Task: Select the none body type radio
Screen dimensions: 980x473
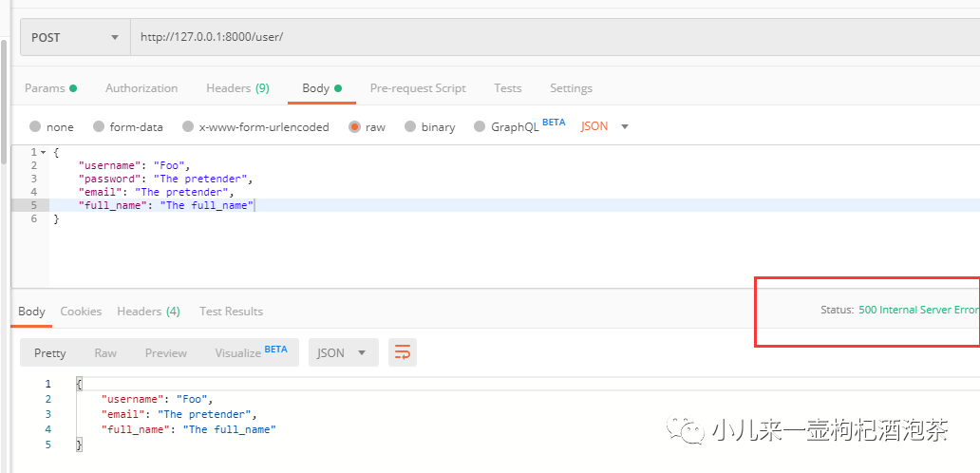Action: coord(35,126)
